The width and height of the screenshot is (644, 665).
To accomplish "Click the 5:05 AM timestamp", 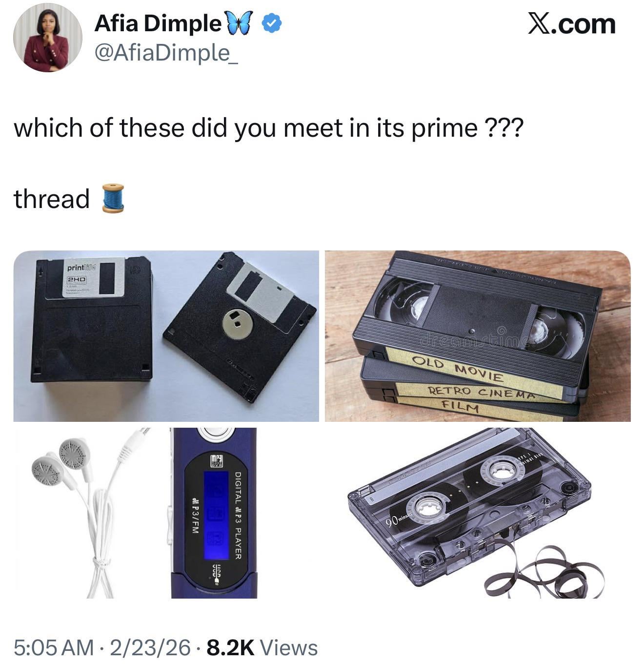I will click(x=54, y=648).
